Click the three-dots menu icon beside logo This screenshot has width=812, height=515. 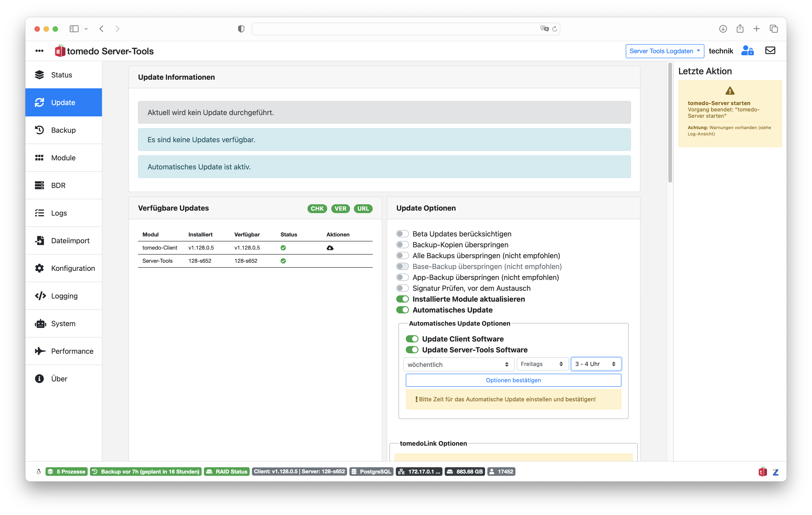[39, 51]
